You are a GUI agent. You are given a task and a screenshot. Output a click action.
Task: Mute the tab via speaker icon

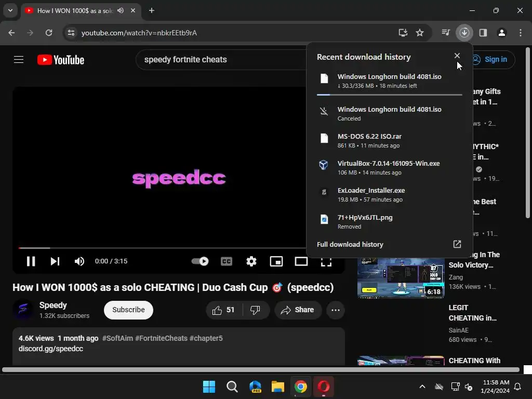121,10
